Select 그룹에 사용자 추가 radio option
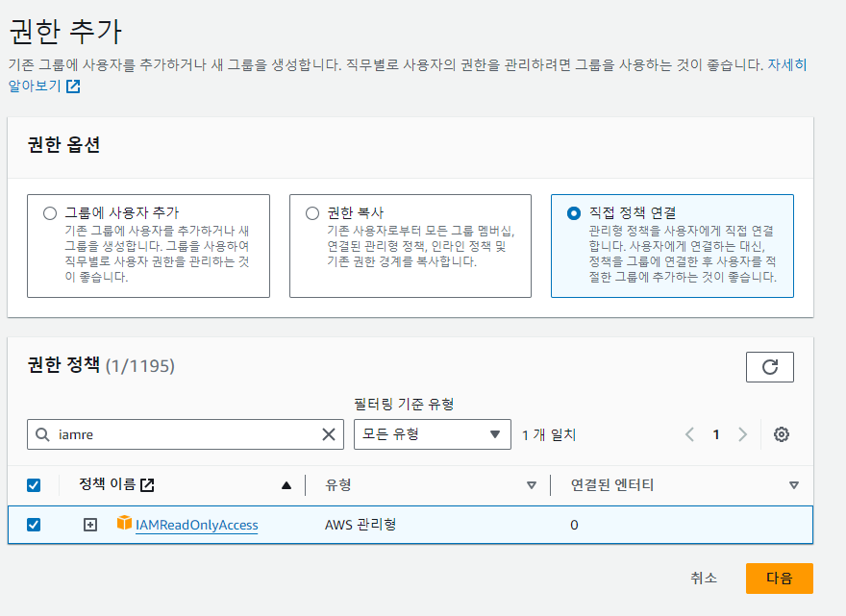The image size is (846, 616). [x=50, y=213]
